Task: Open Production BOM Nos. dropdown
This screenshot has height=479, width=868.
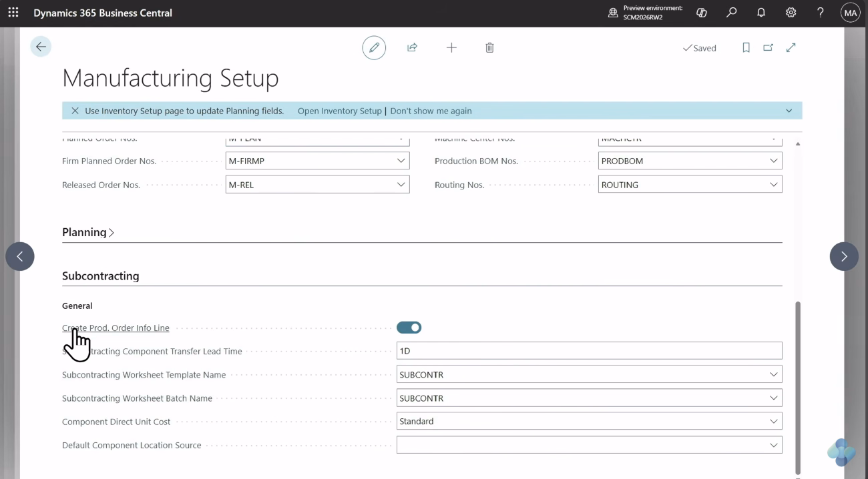Action: [x=774, y=161]
